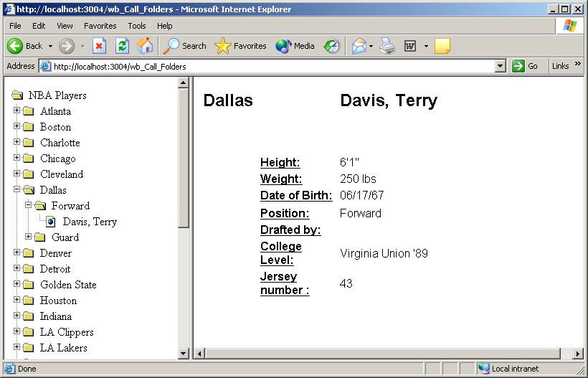
Task: Expand Links toolbar chevron
Action: tap(578, 63)
